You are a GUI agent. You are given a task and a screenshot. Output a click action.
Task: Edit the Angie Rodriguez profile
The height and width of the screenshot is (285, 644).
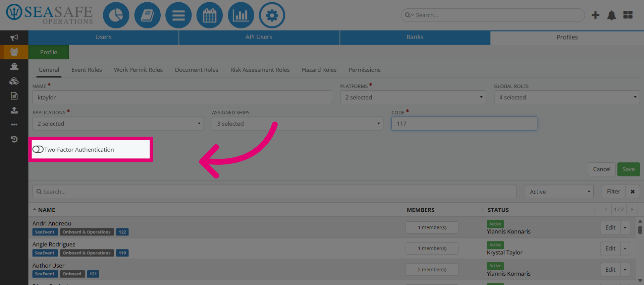610,248
